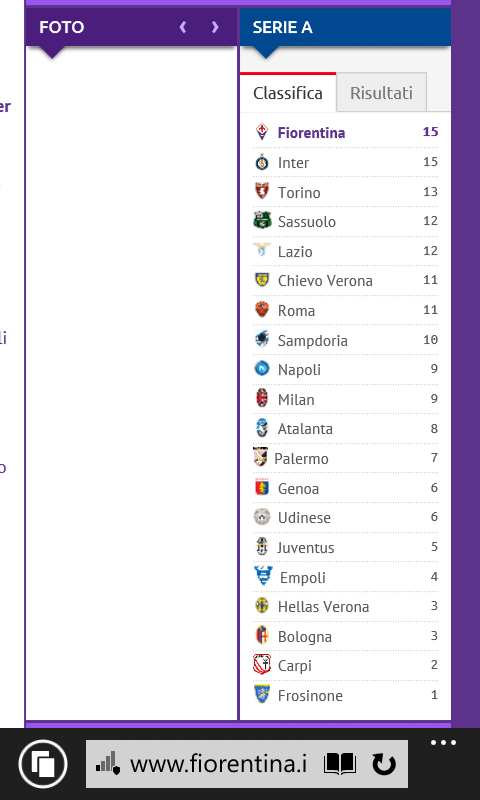Click the Genoa club crest
The height and width of the screenshot is (800, 480).
pyautogui.click(x=262, y=487)
